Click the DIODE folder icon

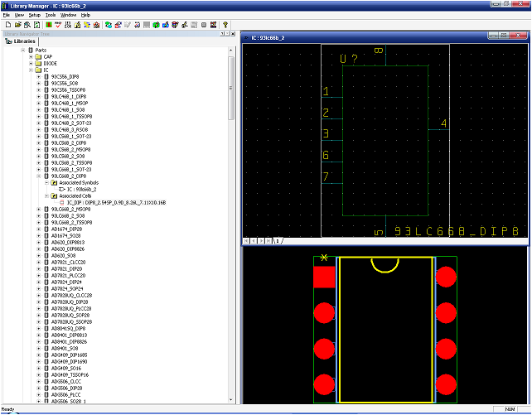38,63
